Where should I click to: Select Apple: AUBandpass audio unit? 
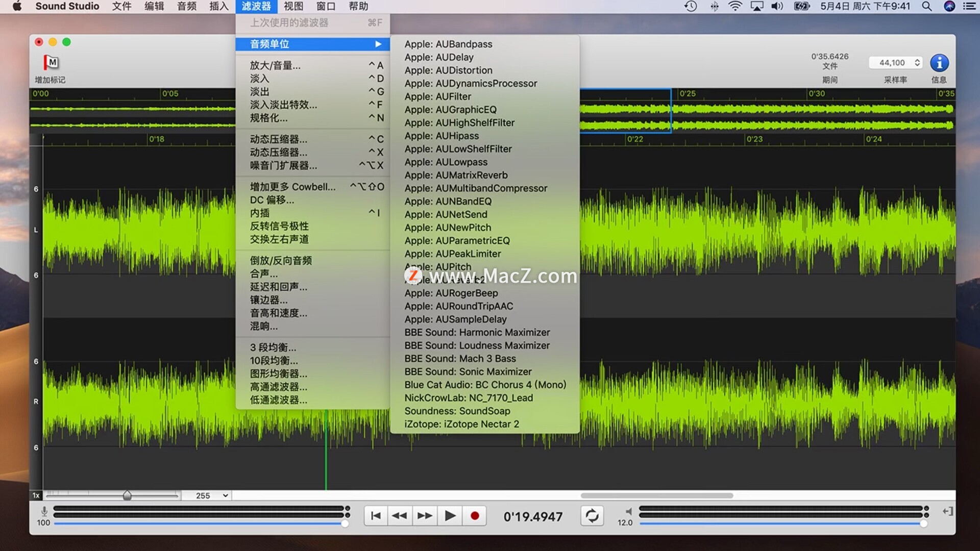click(x=485, y=44)
